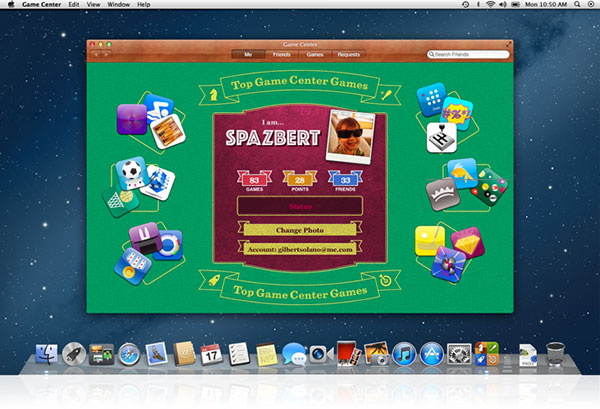The image size is (600, 409).
Task: Open Calendar from the Dock
Action: [x=212, y=354]
